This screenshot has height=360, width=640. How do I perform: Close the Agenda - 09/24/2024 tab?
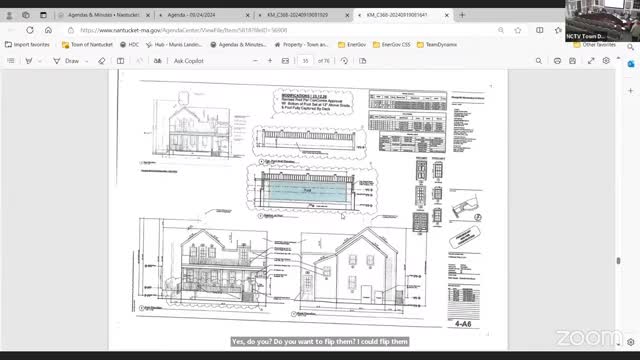point(248,15)
